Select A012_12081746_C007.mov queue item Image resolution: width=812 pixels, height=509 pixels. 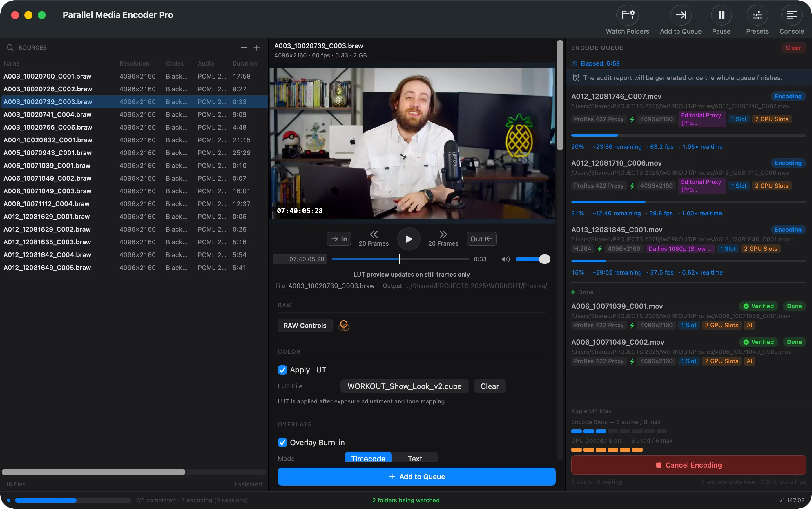688,121
